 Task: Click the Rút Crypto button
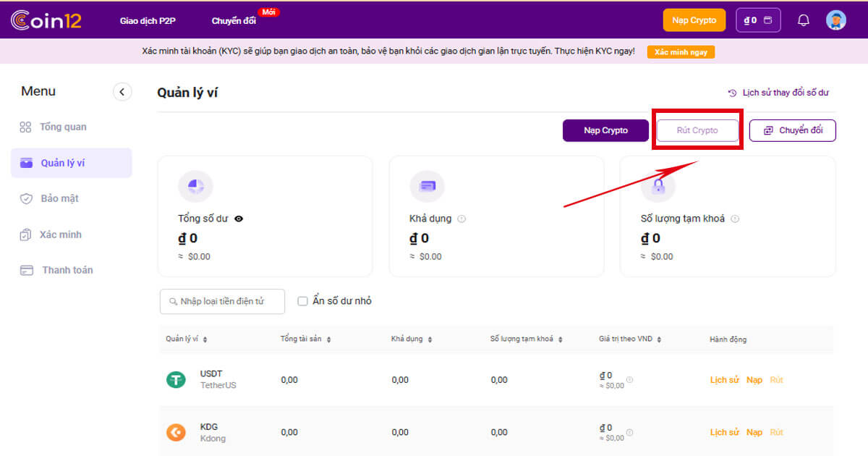[697, 130]
